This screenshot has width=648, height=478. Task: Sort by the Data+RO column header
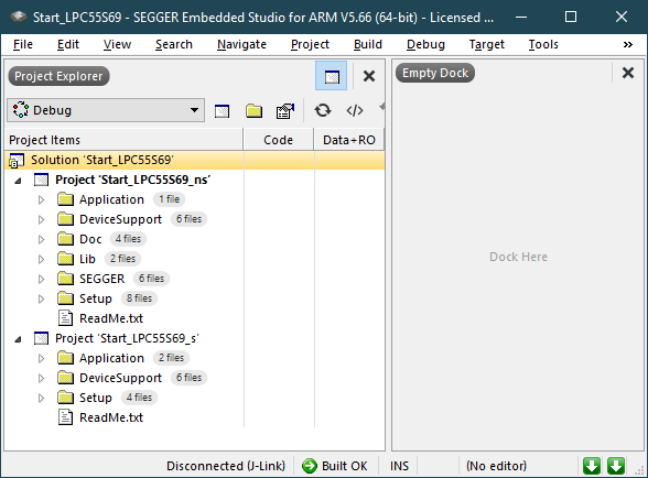tap(349, 140)
